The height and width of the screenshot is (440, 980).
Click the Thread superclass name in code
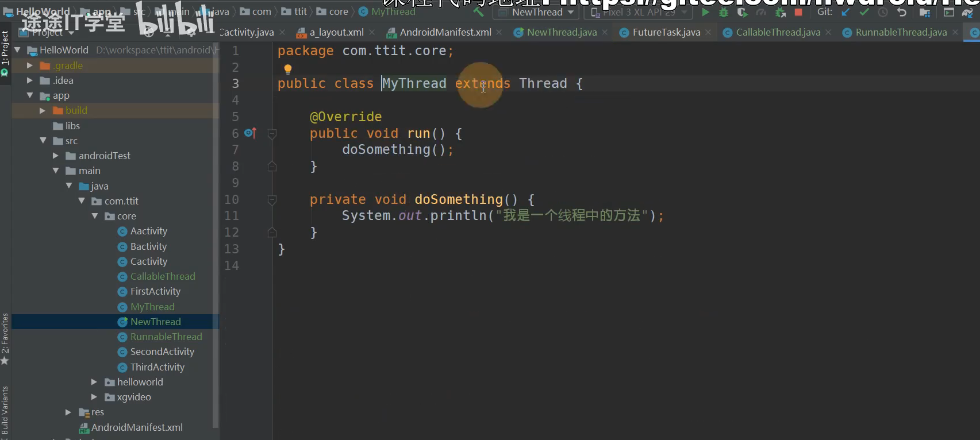543,84
